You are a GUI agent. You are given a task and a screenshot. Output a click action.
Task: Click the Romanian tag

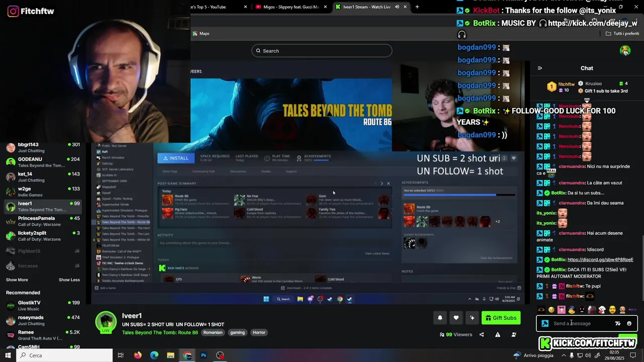pos(213,332)
